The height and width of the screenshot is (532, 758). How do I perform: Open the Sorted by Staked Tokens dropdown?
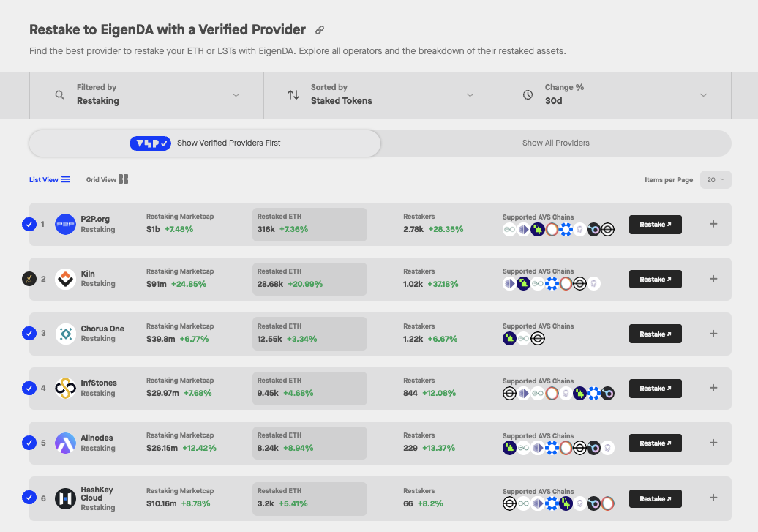click(x=381, y=95)
